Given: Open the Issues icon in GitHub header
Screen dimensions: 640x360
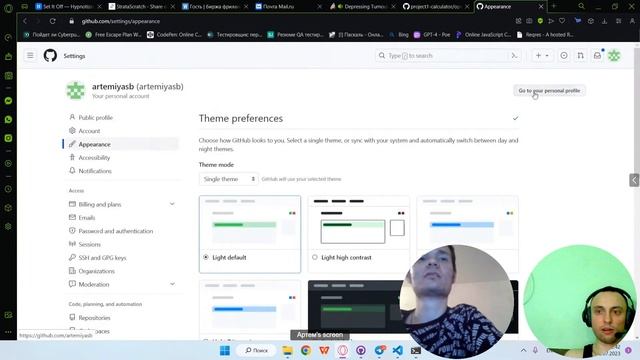Looking at the screenshot, I should pyautogui.click(x=564, y=56).
